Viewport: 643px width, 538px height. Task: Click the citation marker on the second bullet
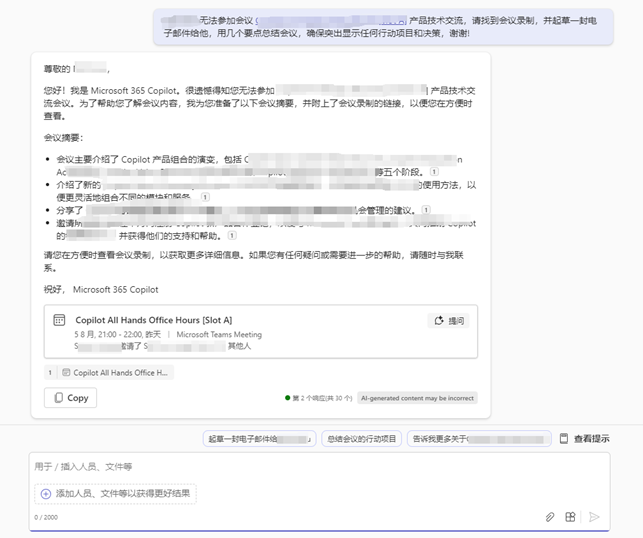205,197
